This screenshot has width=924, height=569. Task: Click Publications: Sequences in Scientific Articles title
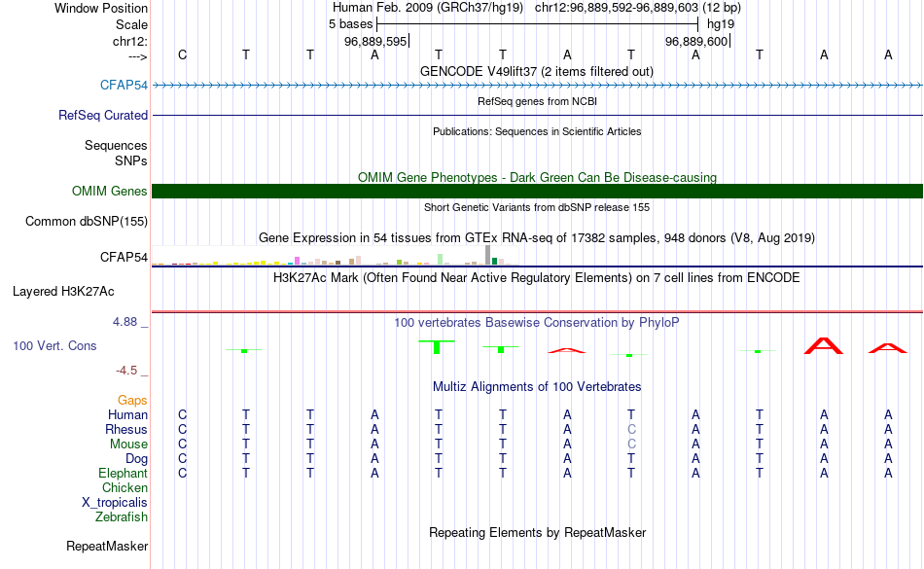click(537, 131)
